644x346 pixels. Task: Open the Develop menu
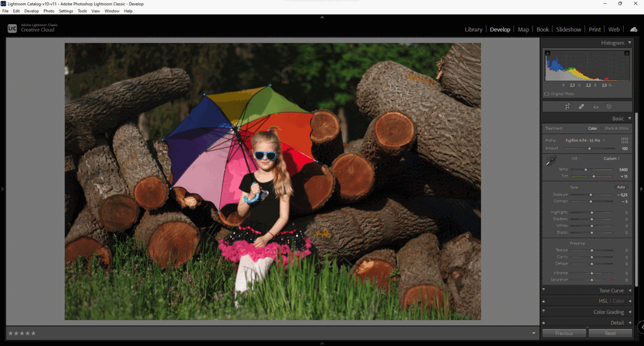(x=32, y=11)
